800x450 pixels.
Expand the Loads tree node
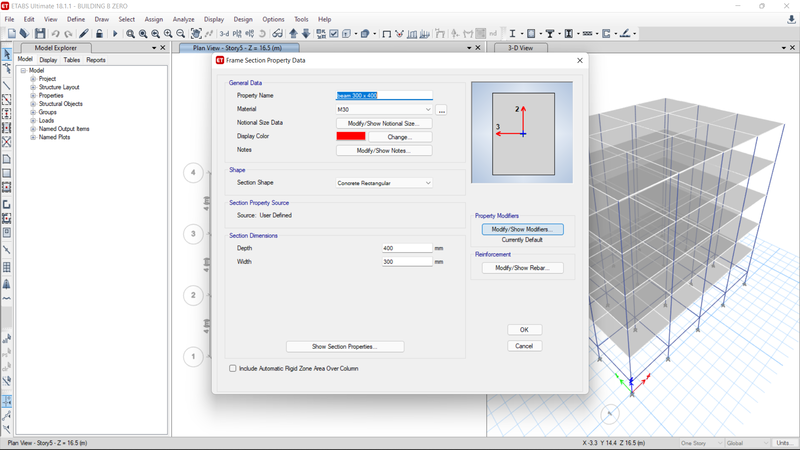(x=33, y=120)
